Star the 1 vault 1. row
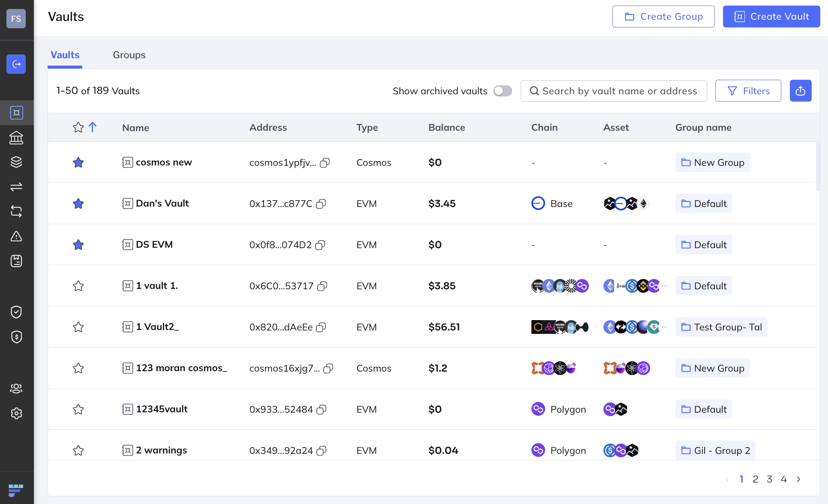 78,286
